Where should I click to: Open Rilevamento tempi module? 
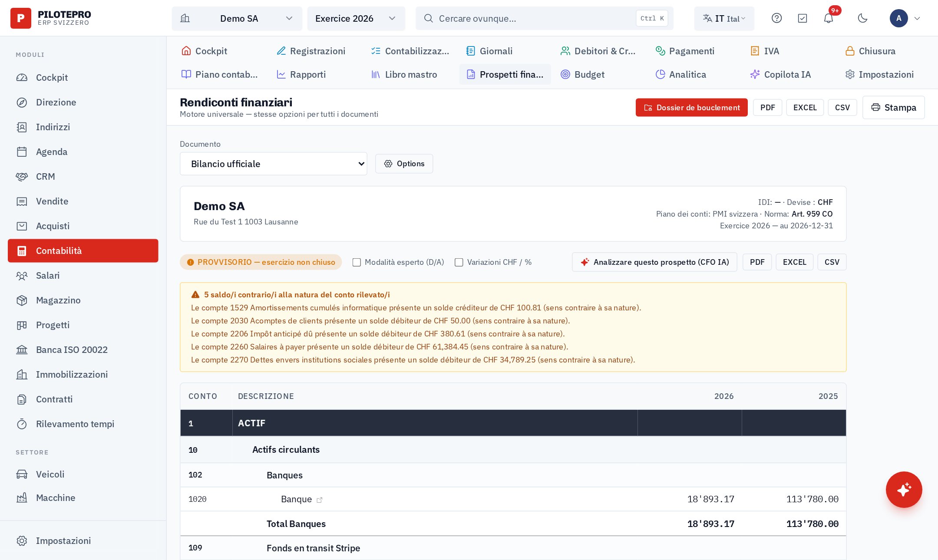(83, 424)
